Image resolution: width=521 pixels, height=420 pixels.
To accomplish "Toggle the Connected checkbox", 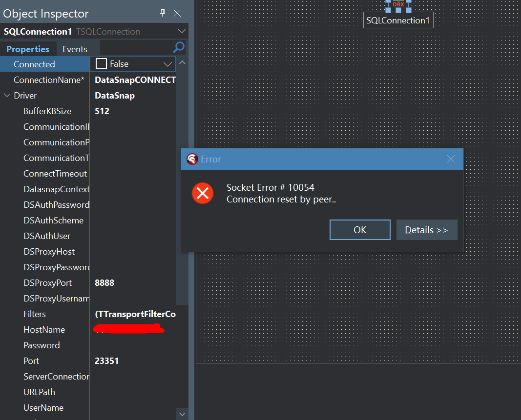I will [101, 64].
